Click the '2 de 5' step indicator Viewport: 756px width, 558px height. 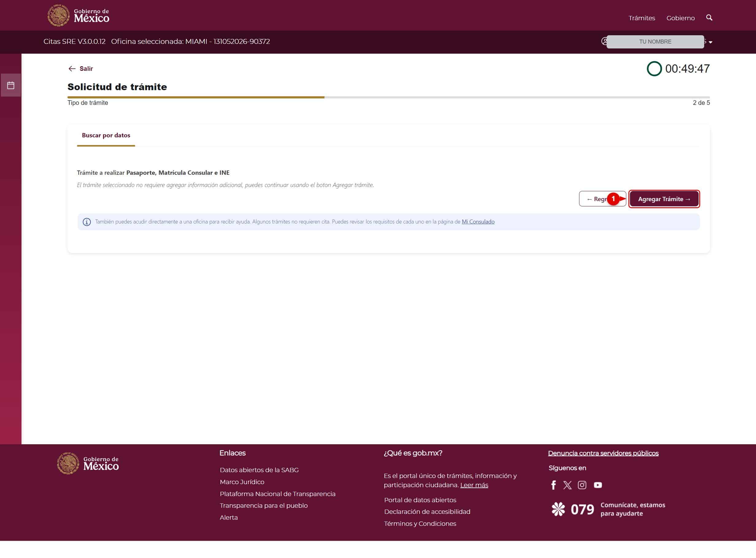701,103
